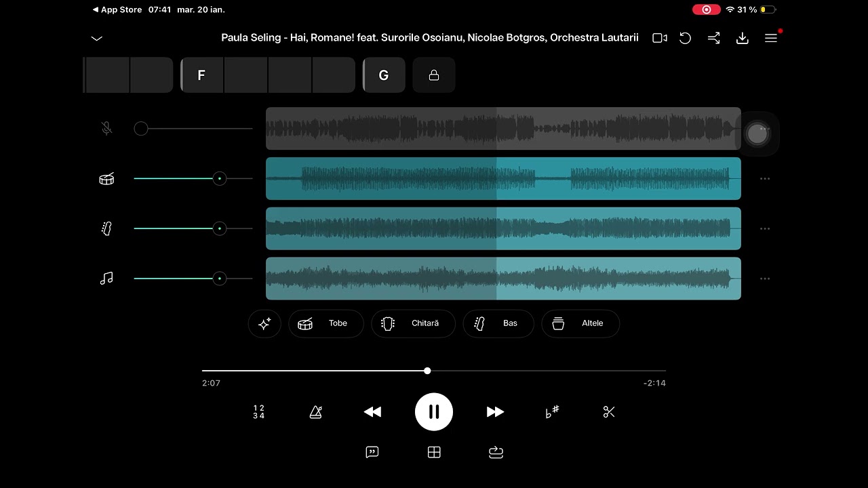
Task: Tap the remaining time -2:14
Action: click(x=654, y=383)
